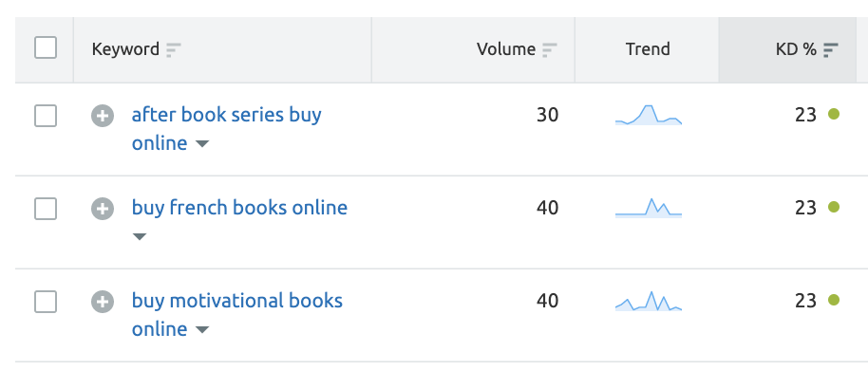Sort by KD % using sort icon
This screenshot has height=370, width=868.
830,49
